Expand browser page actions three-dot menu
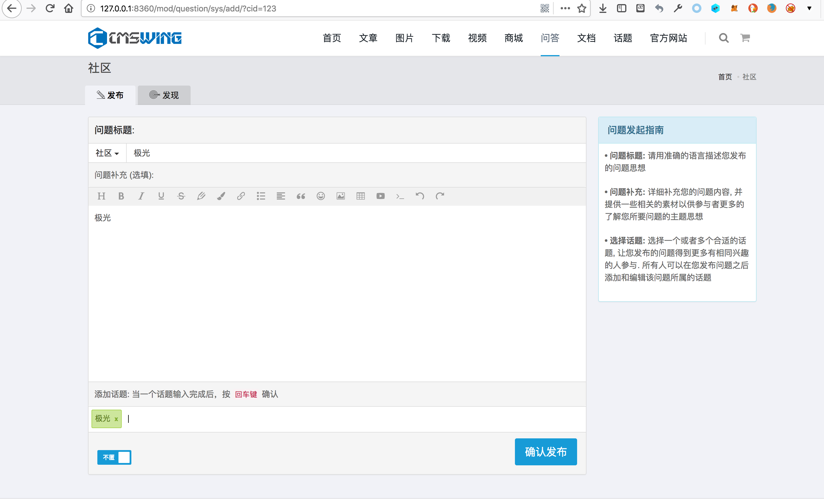This screenshot has height=504, width=824. [x=565, y=8]
